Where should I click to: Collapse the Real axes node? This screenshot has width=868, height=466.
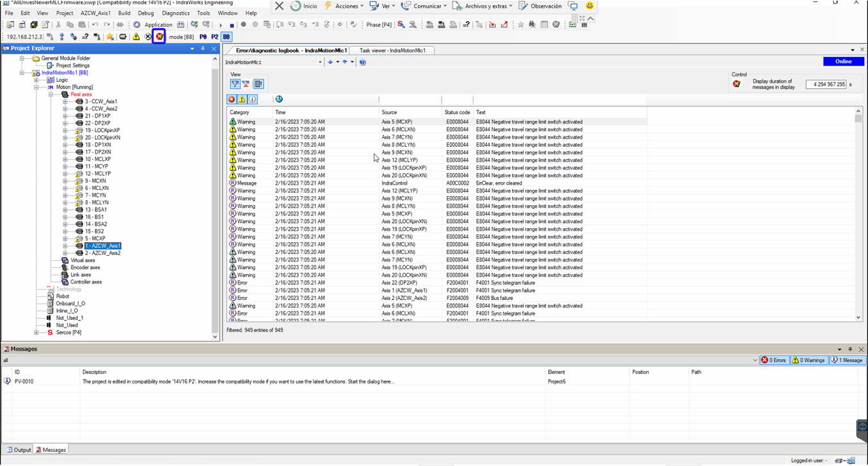click(51, 94)
